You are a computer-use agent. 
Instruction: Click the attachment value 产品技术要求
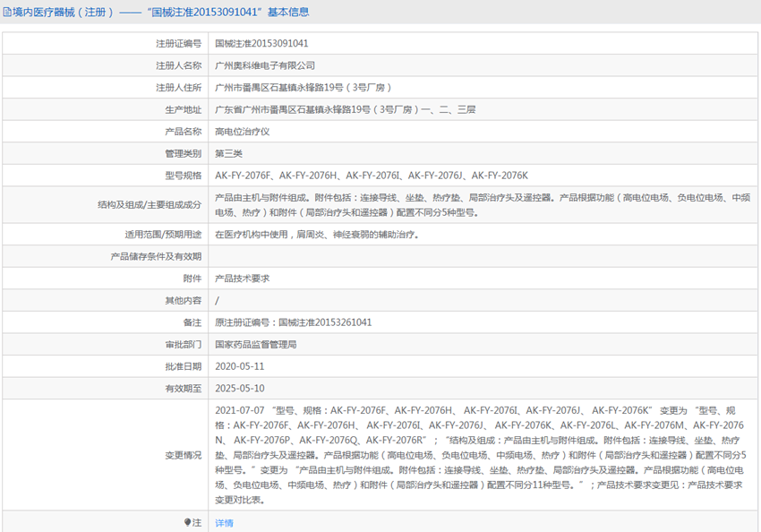point(242,279)
